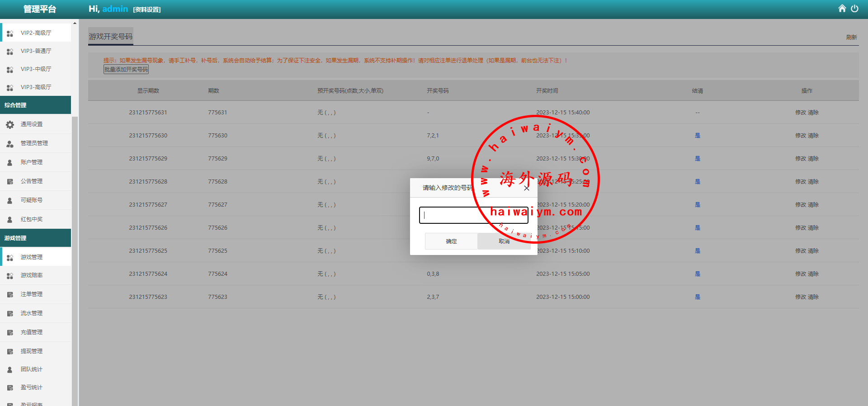This screenshot has height=406, width=868.
Task: Click the icon beside 注单管理
Action: click(x=10, y=295)
